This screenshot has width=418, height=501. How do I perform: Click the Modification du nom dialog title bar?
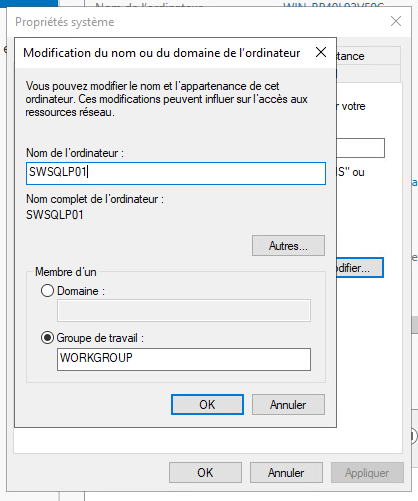click(x=162, y=53)
